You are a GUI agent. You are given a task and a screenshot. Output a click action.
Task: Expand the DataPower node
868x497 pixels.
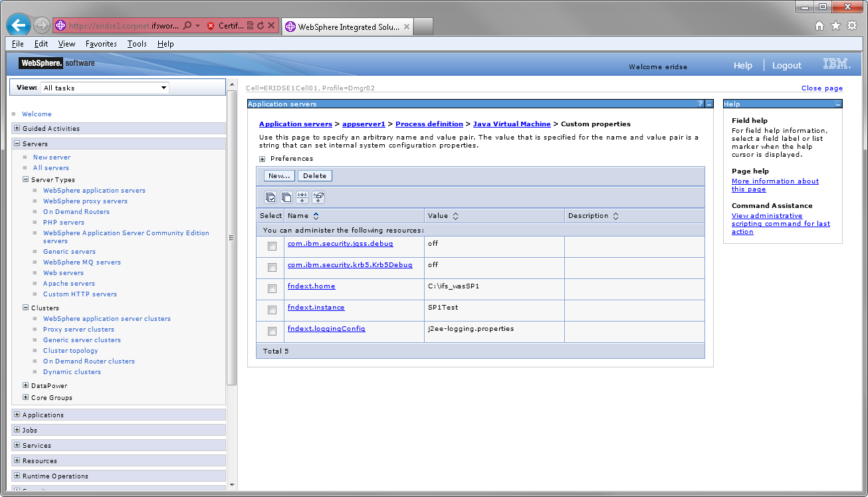[25, 385]
